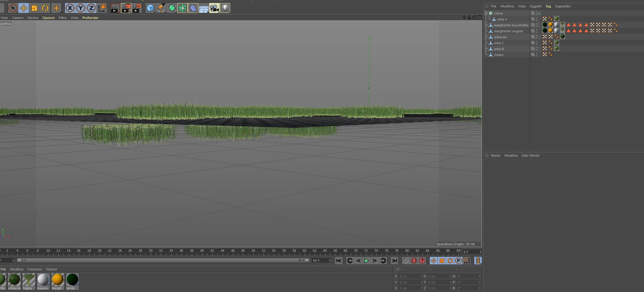
Task: Toggle X axis lock
Action: coord(70,8)
